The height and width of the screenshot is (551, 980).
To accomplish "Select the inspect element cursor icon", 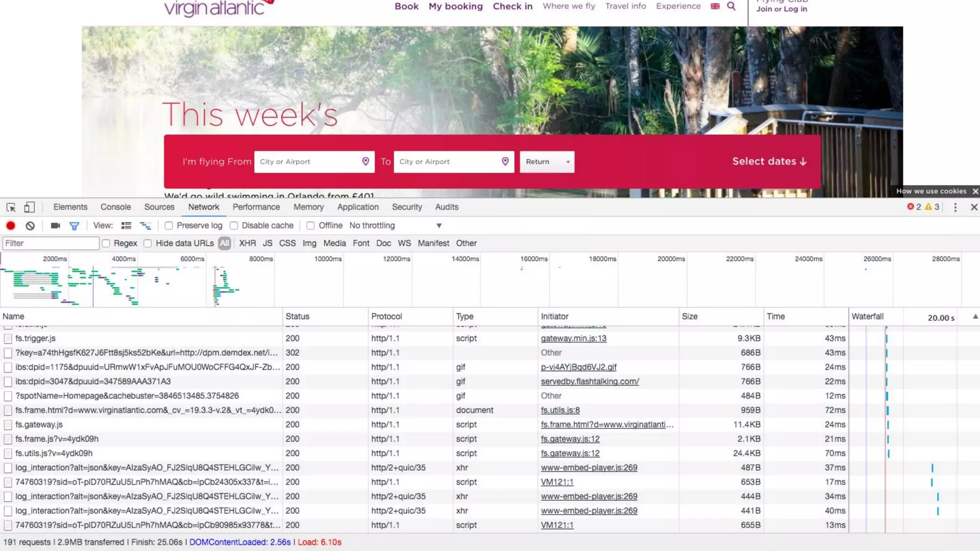I will [11, 207].
